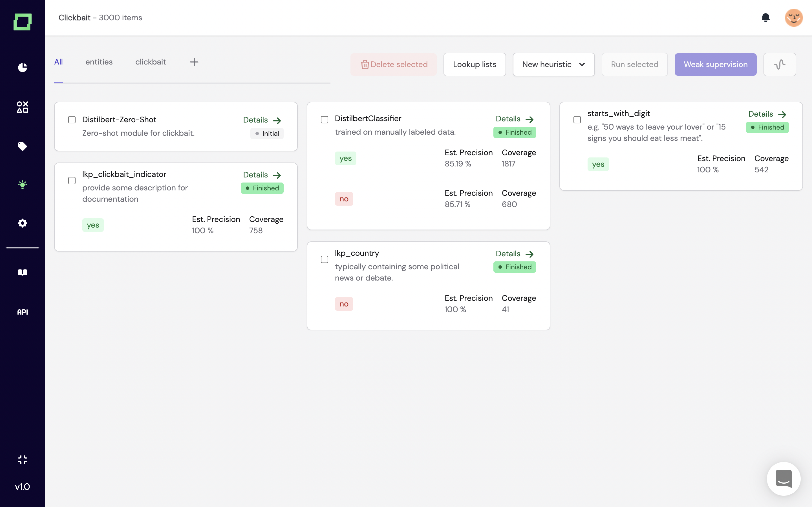Screen dimensions: 812x507
Task: Click the model monitoring wave icon button
Action: (x=780, y=65)
